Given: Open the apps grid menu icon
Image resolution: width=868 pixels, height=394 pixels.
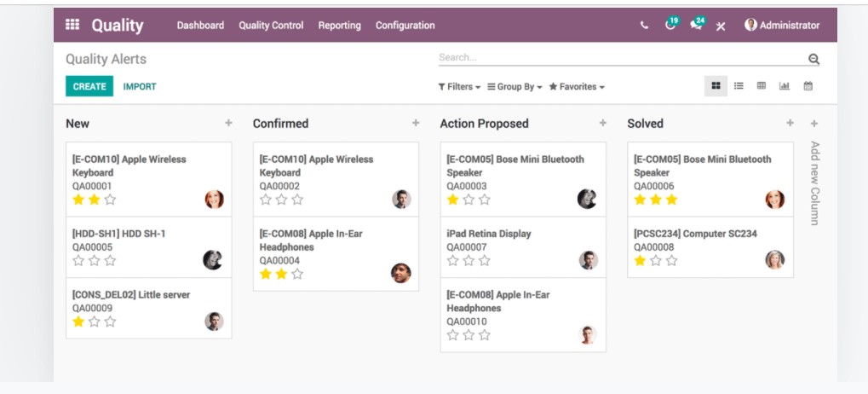Looking at the screenshot, I should click(72, 25).
